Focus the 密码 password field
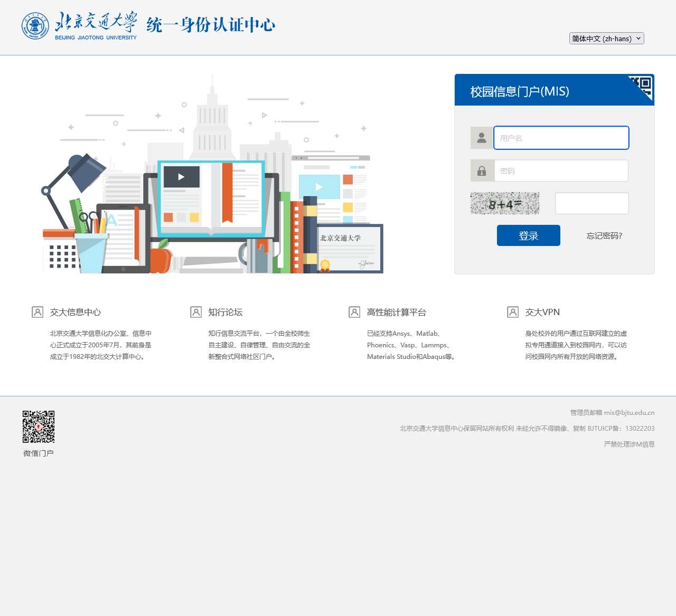The width and height of the screenshot is (676, 616). pyautogui.click(x=561, y=170)
